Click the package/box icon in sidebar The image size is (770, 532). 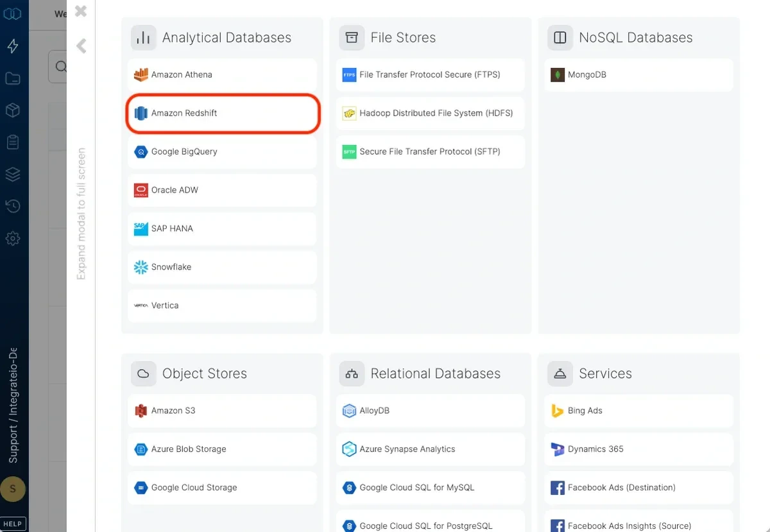pos(13,110)
